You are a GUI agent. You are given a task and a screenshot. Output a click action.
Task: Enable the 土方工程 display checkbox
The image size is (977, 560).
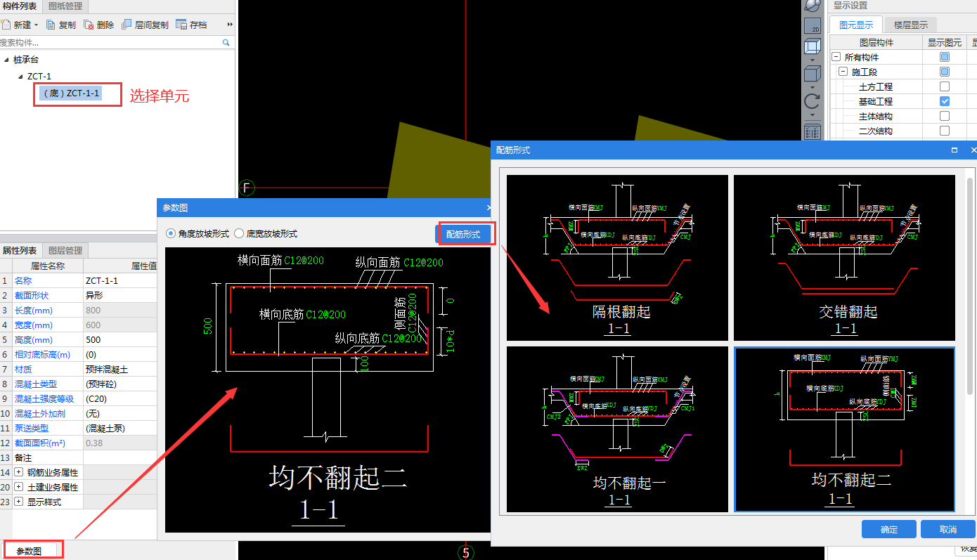(x=945, y=86)
